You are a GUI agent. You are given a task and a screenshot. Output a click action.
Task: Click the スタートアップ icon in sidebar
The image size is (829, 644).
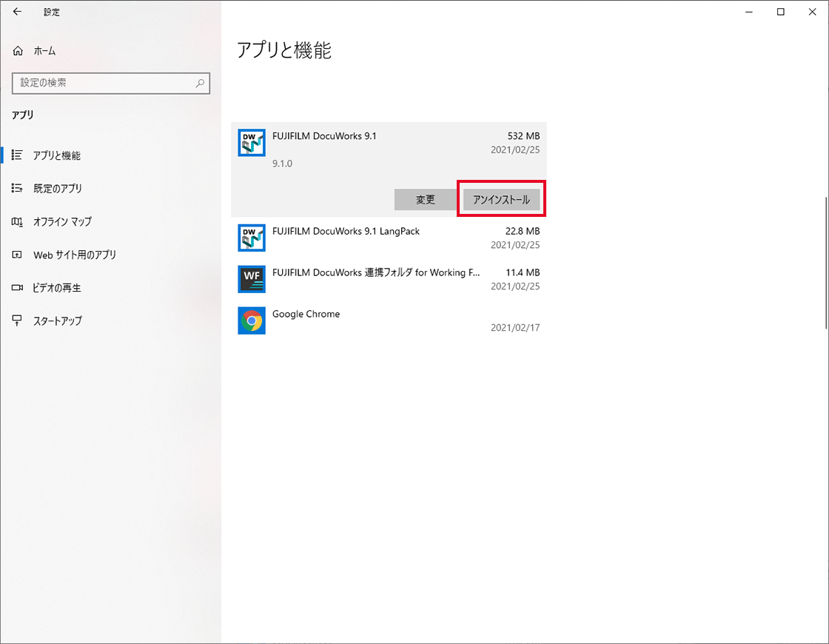tap(18, 321)
